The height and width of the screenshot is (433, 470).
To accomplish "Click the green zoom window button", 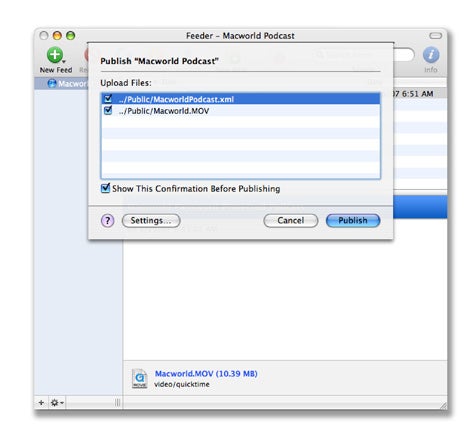I will [x=70, y=36].
